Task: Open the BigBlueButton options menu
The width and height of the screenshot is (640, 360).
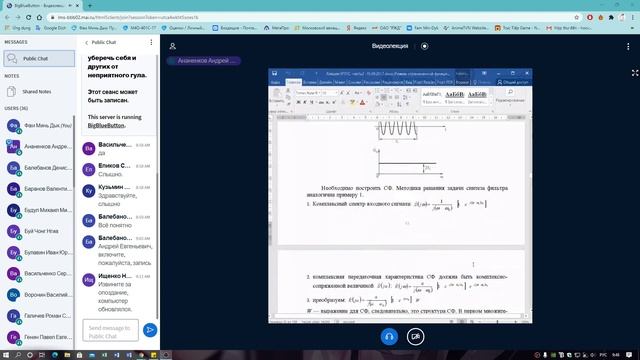Action: [x=628, y=47]
